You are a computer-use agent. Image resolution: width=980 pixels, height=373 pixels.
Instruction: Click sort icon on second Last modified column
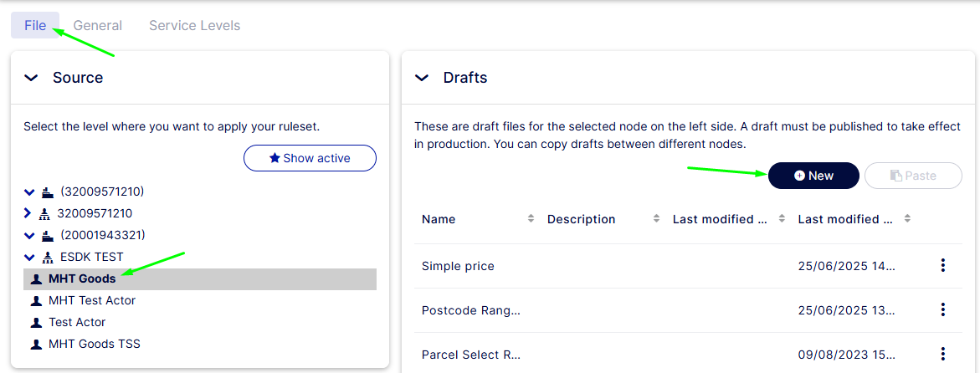(907, 219)
